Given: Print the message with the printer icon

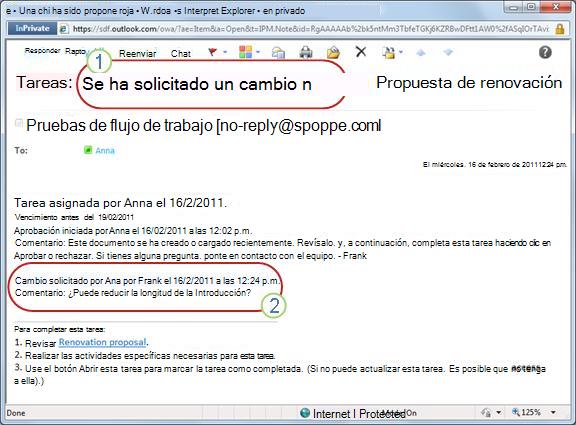Looking at the screenshot, I should (x=306, y=53).
